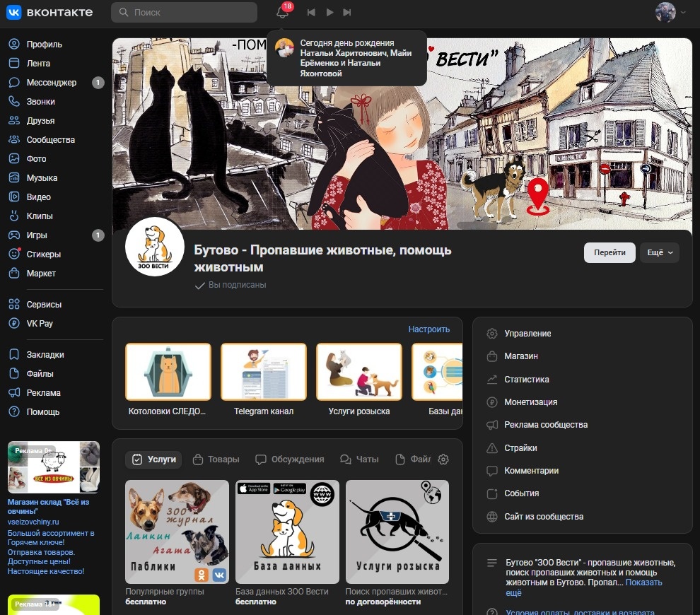Switch to Файлы tab in community sections
The height and width of the screenshot is (615, 700).
tap(413, 459)
